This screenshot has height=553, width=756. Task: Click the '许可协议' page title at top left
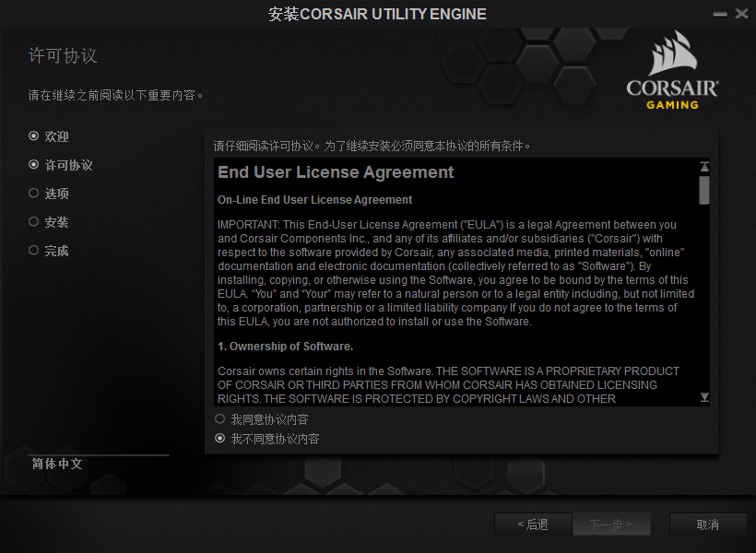(x=63, y=55)
